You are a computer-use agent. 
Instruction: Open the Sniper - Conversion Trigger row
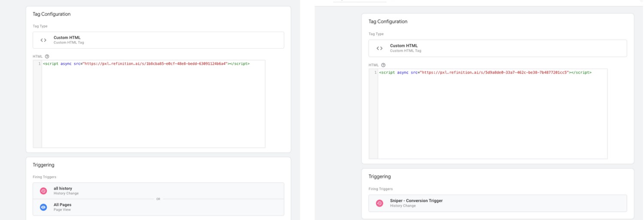(x=498, y=203)
